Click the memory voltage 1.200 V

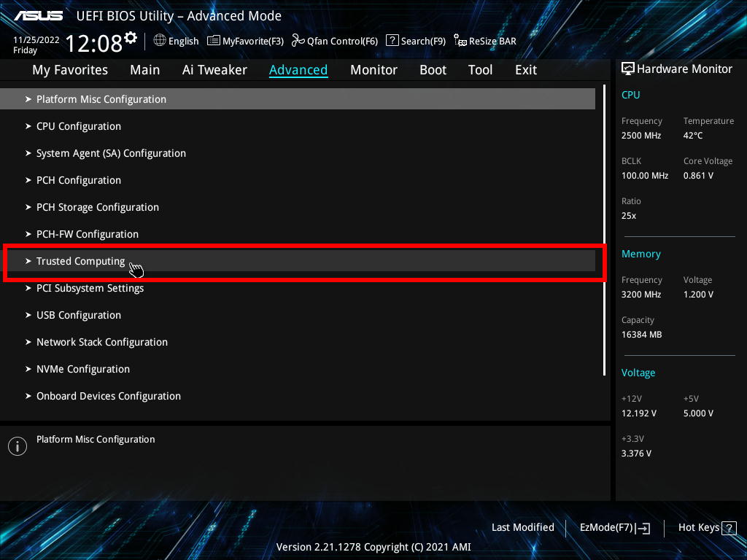pos(698,295)
